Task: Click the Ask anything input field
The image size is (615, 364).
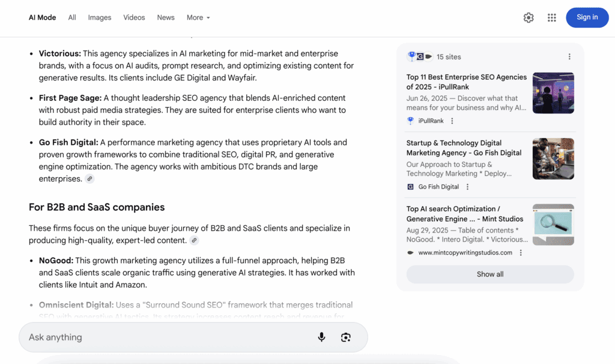Action: coord(168,338)
